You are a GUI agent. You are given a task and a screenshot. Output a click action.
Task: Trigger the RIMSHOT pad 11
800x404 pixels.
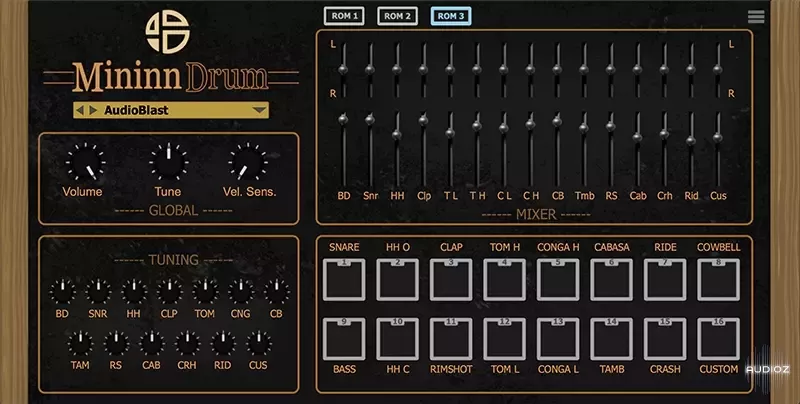tap(451, 339)
